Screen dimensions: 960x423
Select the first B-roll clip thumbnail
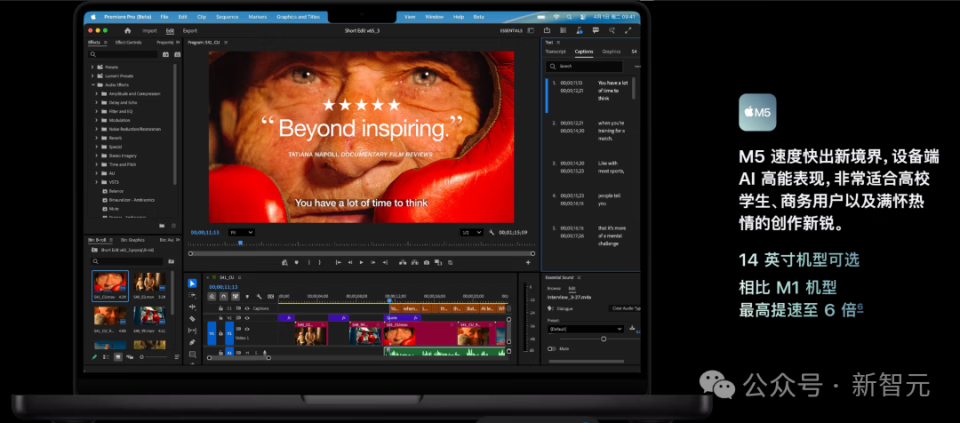tap(110, 283)
